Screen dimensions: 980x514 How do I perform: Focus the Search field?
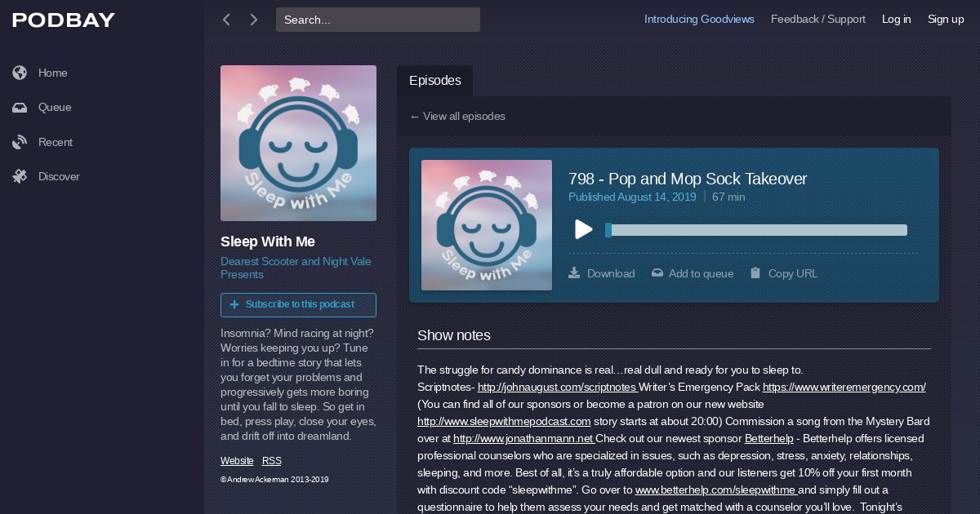tap(378, 20)
